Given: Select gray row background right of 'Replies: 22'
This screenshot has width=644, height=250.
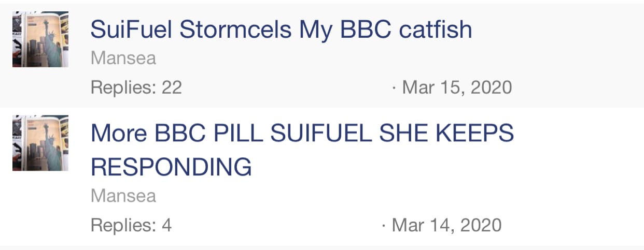Looking at the screenshot, I should point(285,87).
